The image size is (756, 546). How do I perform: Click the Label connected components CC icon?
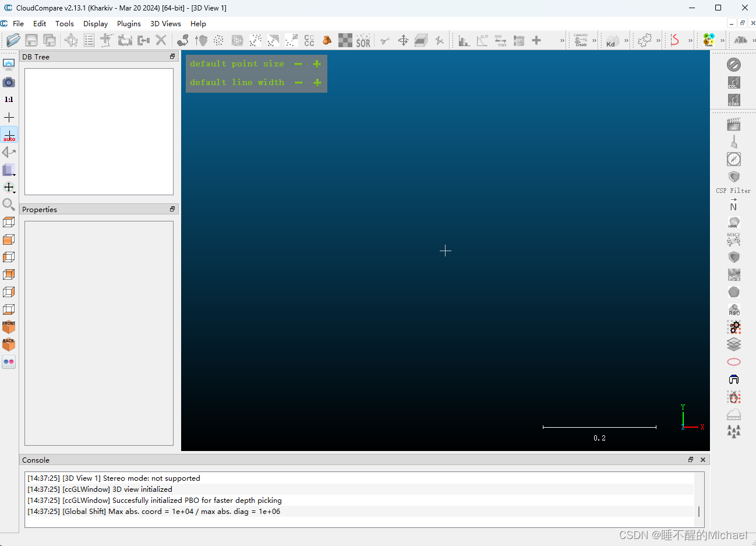(x=309, y=40)
